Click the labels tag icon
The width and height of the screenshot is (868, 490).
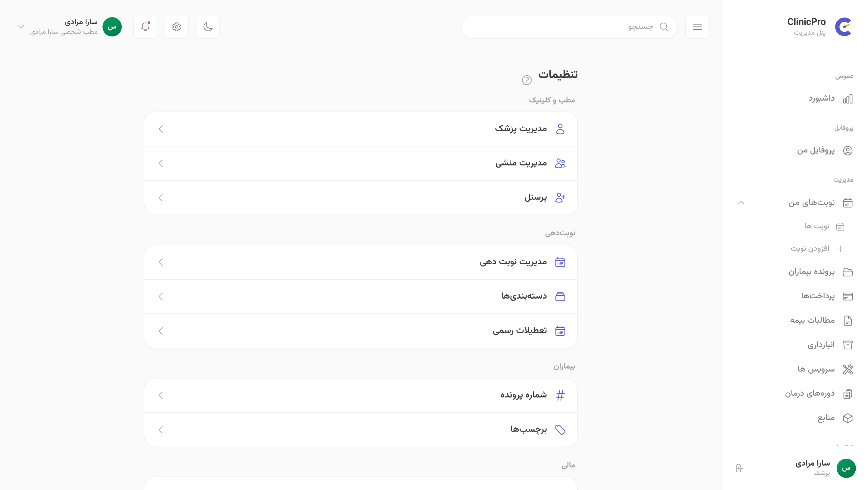pos(560,430)
